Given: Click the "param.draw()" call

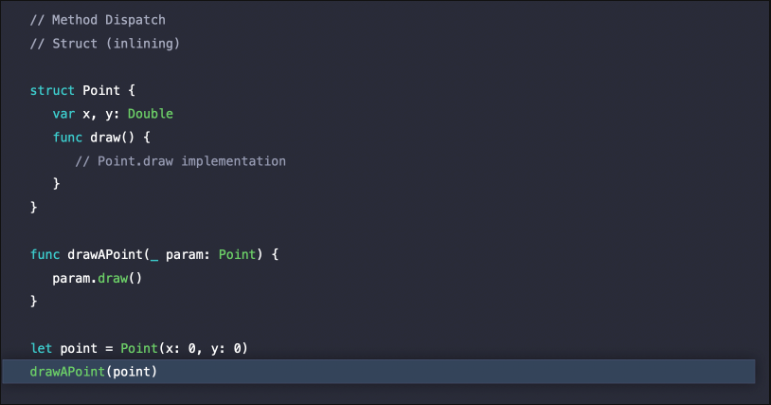Looking at the screenshot, I should tap(97, 278).
